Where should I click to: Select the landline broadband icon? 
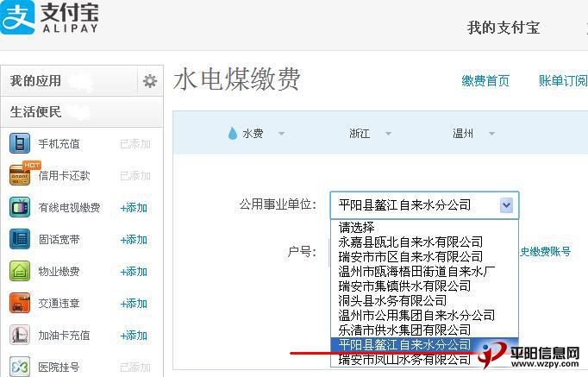[20, 239]
